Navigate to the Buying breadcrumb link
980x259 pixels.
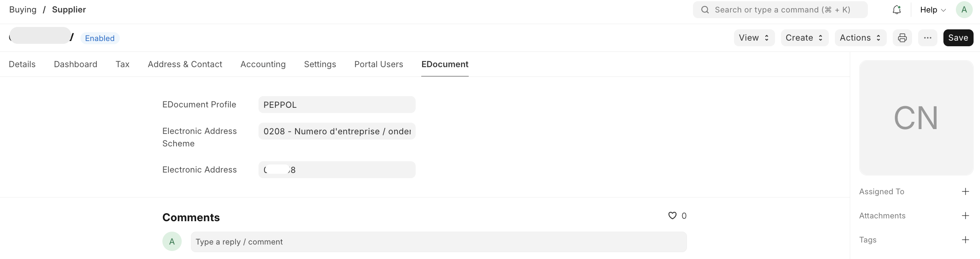coord(23,10)
